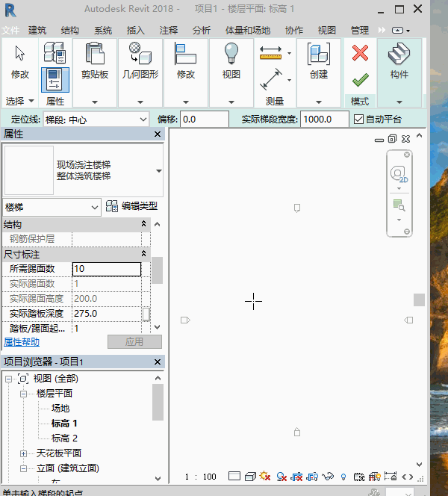Click the red X to cancel edit mode

[x=360, y=53]
